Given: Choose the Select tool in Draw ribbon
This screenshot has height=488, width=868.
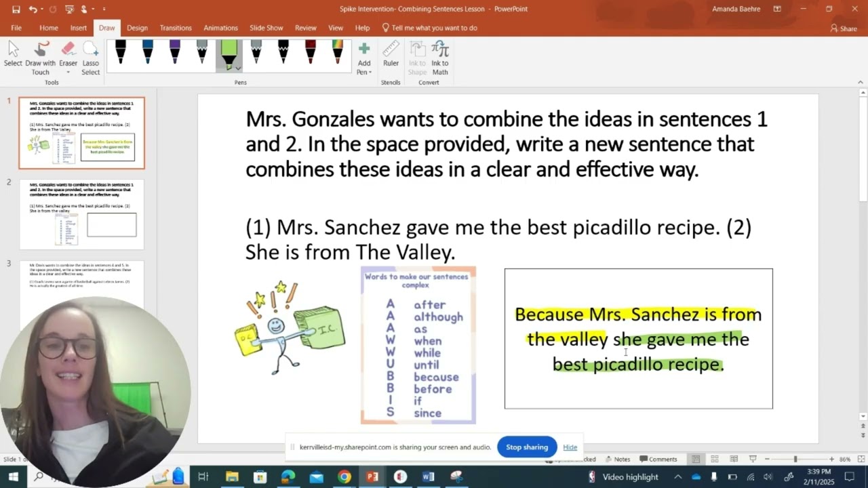Looking at the screenshot, I should [x=13, y=54].
